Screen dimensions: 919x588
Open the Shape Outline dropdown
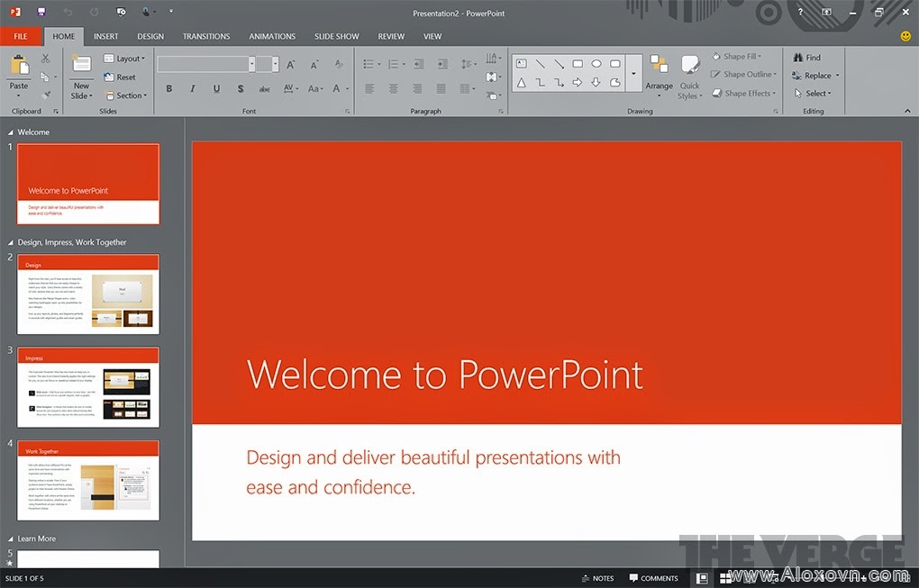(743, 75)
